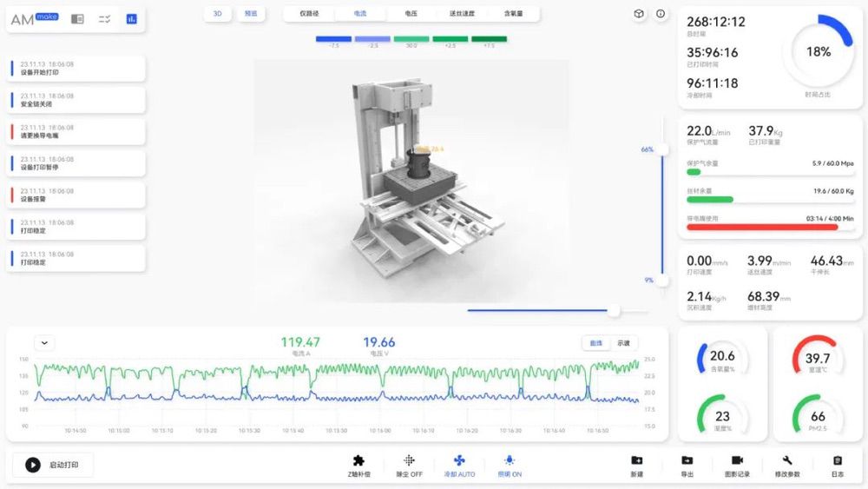
Task: Open the sidebar panel layout icon
Action: tap(77, 19)
